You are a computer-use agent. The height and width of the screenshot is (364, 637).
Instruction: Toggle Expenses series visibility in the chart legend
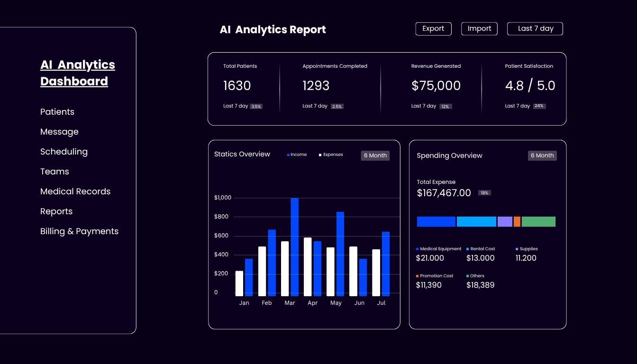coord(332,154)
